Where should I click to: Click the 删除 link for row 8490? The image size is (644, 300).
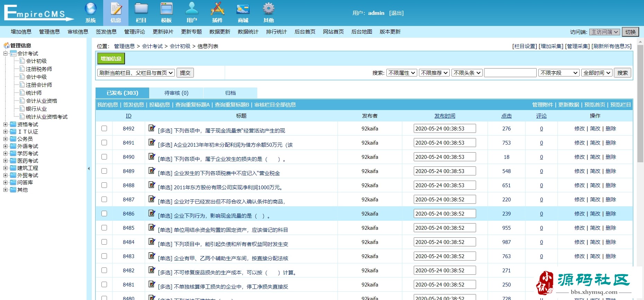click(x=611, y=157)
